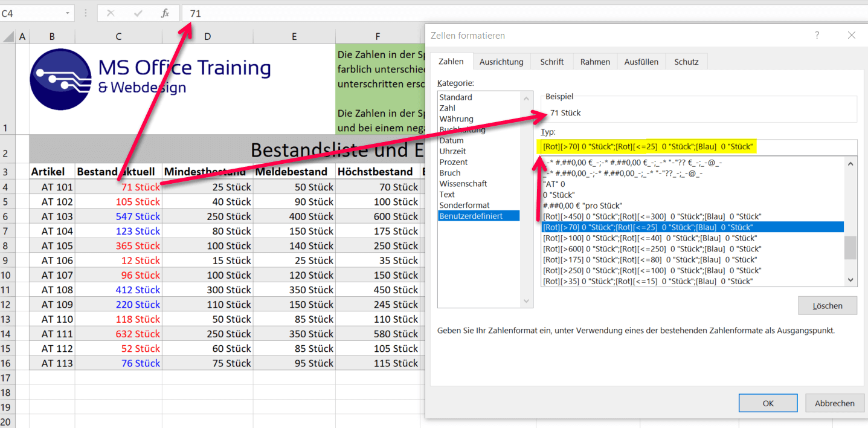Click the AT 105 article cell
This screenshot has height=428, width=868.
tap(52, 245)
